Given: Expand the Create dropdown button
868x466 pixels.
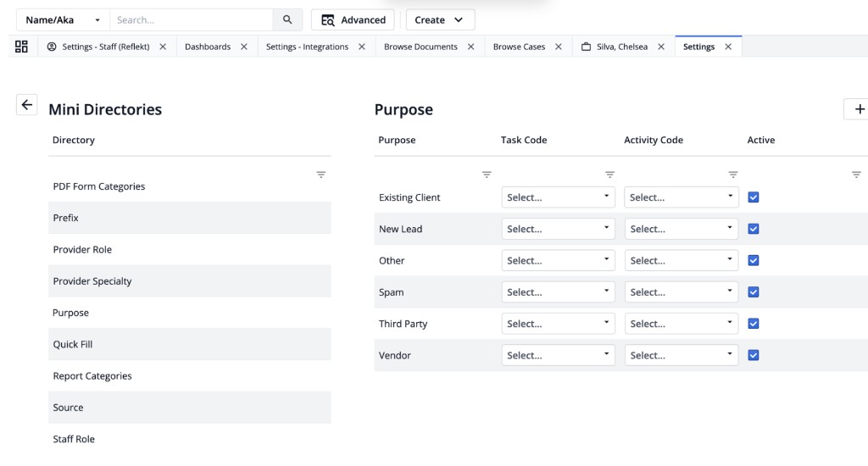Looking at the screenshot, I should point(440,20).
